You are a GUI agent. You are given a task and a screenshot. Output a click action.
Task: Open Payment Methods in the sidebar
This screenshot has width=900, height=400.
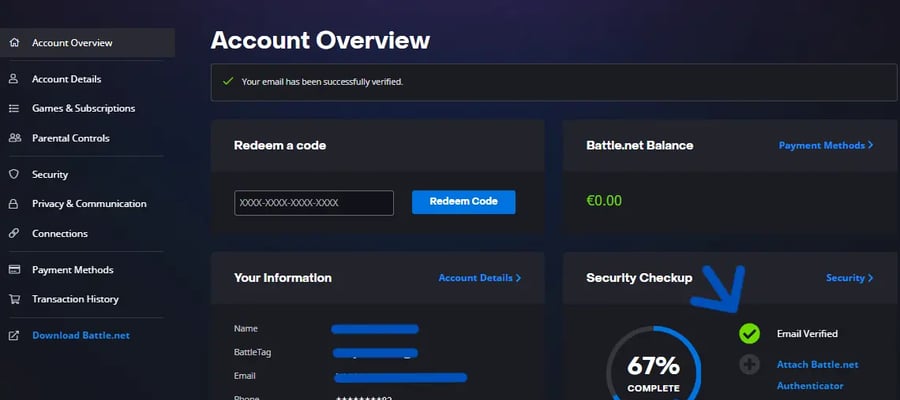tap(72, 270)
